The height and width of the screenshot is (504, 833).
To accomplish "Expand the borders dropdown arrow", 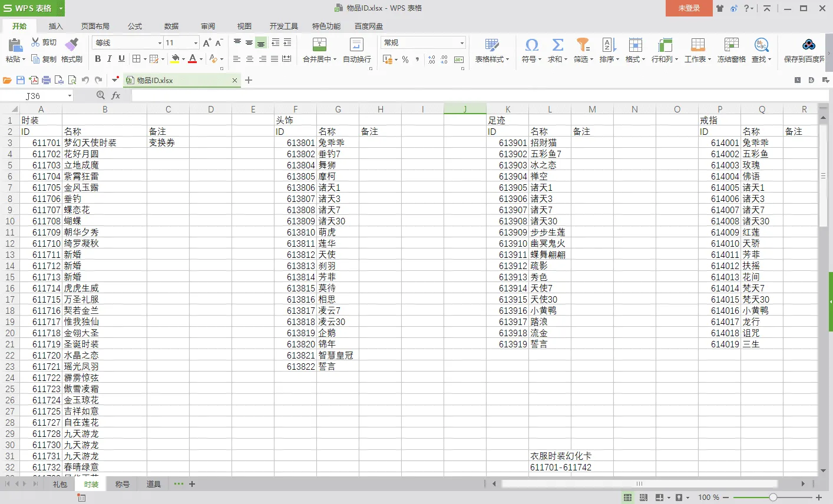I will click(x=144, y=59).
